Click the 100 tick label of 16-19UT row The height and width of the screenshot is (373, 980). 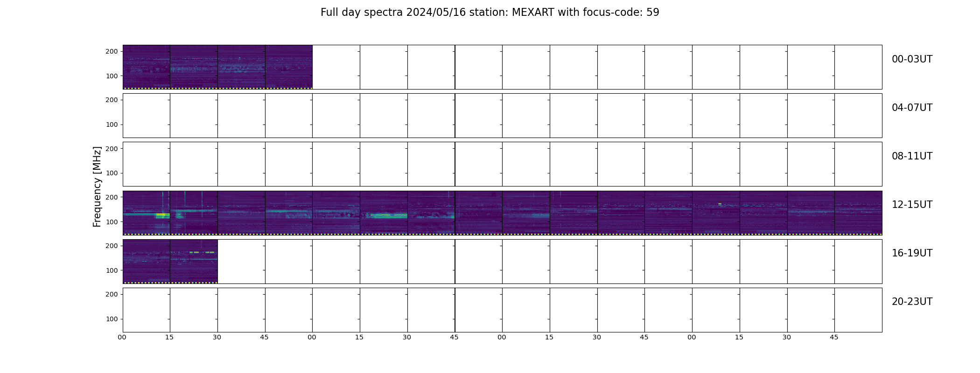point(112,270)
